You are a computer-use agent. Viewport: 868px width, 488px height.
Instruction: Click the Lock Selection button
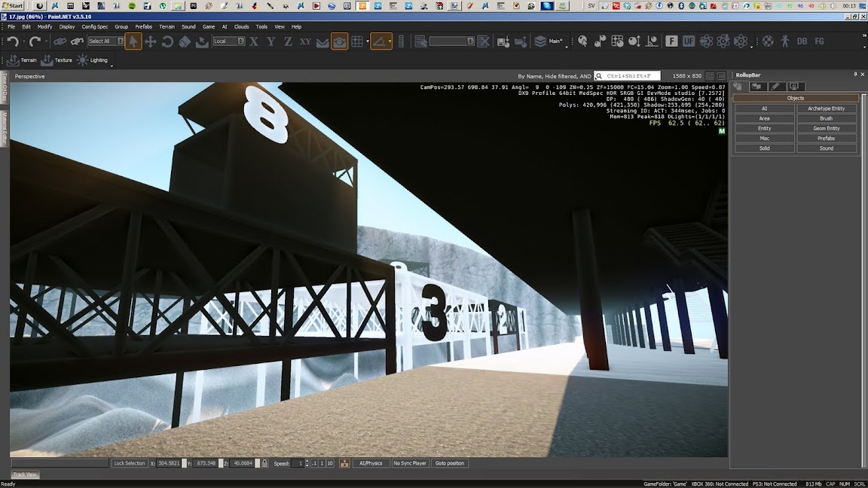pyautogui.click(x=129, y=463)
